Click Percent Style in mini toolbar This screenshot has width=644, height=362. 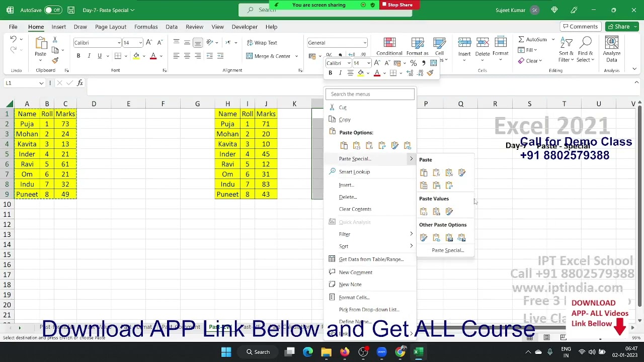pos(414,63)
